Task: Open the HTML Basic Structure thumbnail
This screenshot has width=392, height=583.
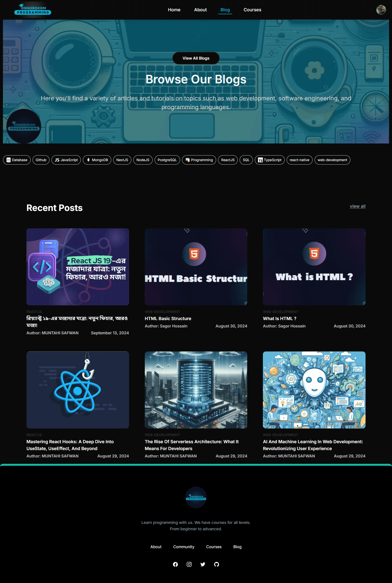Action: 196,266
